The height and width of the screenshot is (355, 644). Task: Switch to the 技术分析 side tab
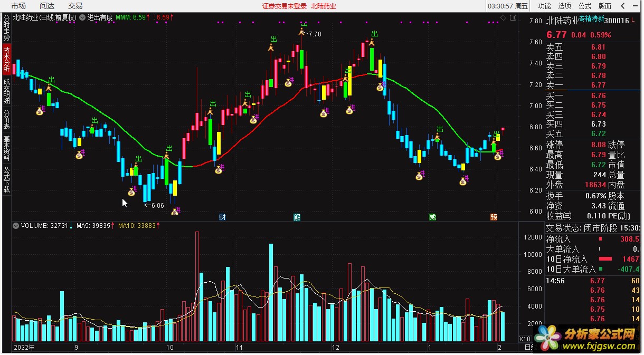click(x=6, y=60)
